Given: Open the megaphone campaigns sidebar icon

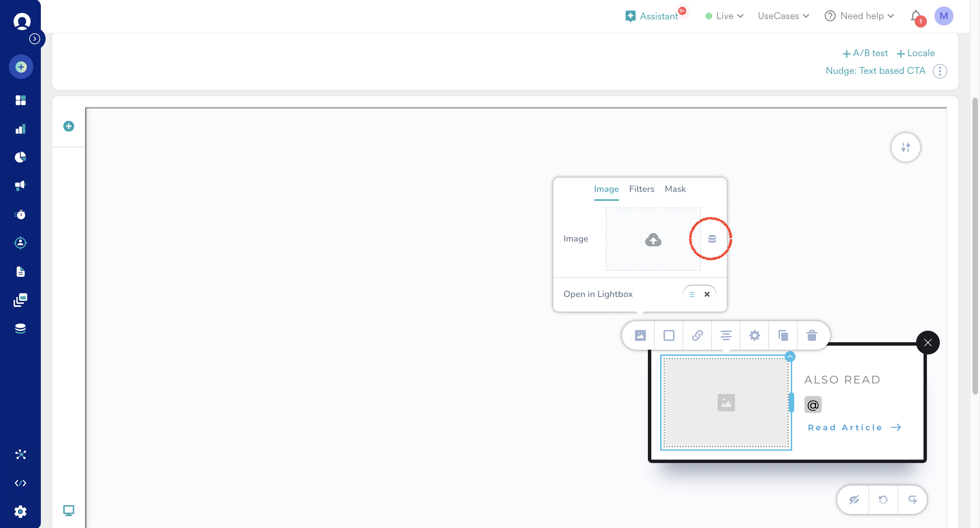Looking at the screenshot, I should 20,186.
